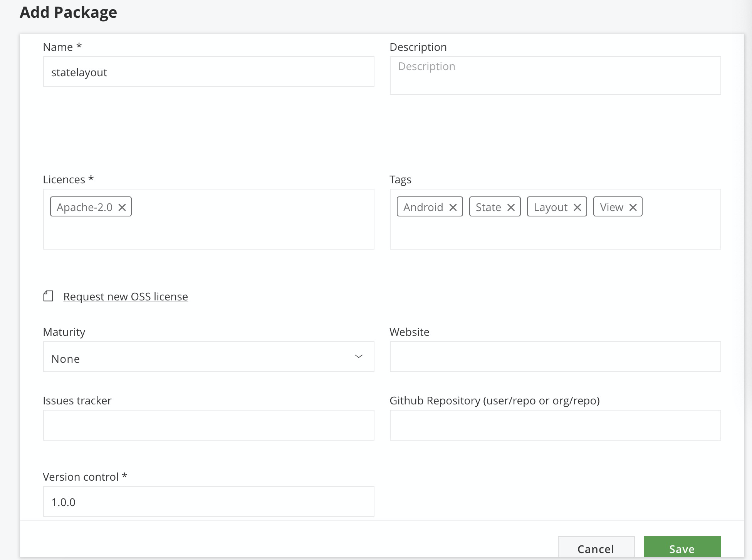Click into the Description text area
The image size is (752, 560).
tap(555, 75)
